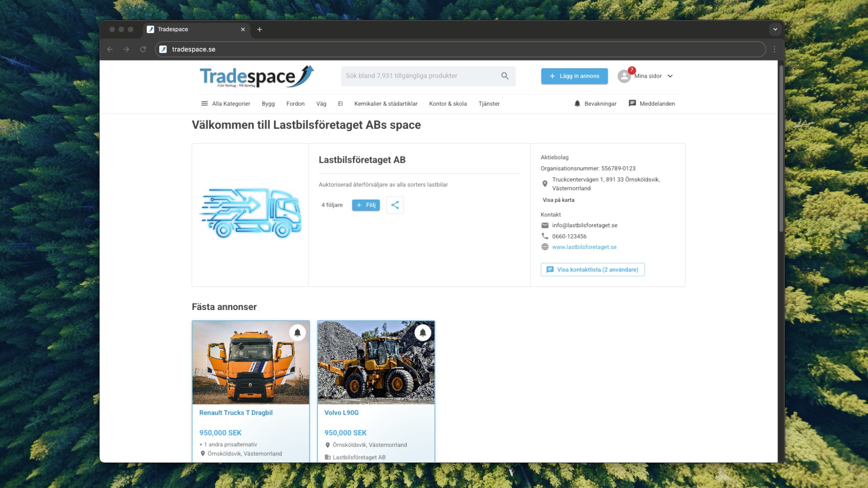Click the globe icon next to company website
This screenshot has width=868, height=488.
545,247
